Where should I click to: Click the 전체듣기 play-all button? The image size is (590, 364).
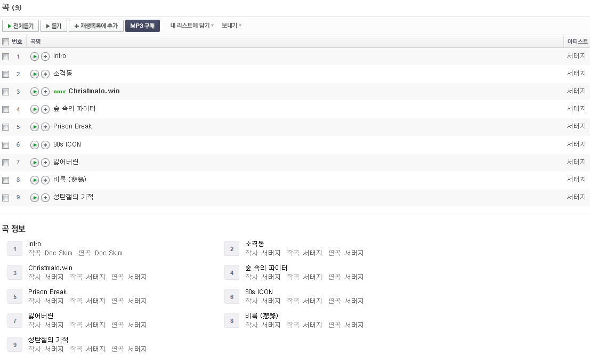(20, 26)
